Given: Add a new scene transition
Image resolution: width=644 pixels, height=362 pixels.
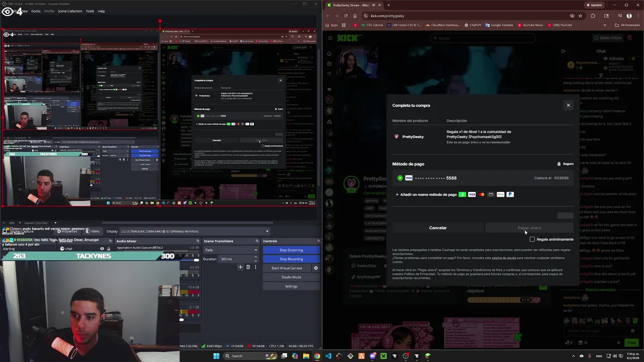Looking at the screenshot, I should point(240,267).
